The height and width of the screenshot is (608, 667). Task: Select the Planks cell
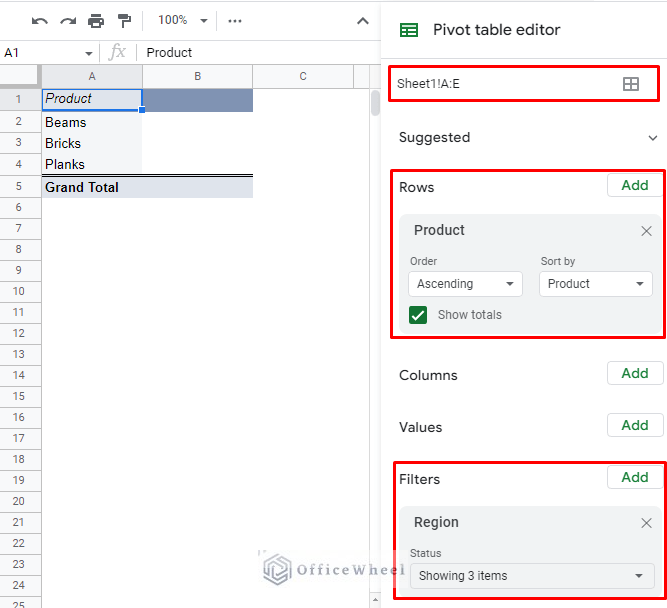91,164
